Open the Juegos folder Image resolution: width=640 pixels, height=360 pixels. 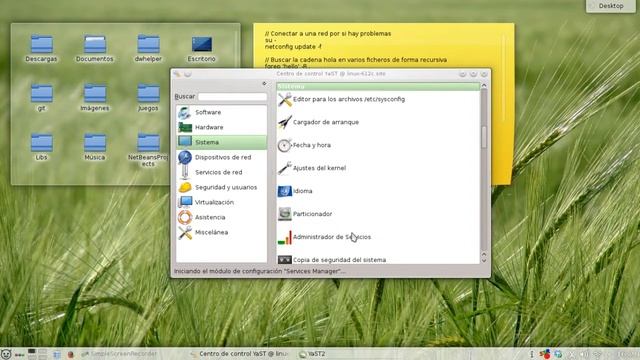click(148, 97)
